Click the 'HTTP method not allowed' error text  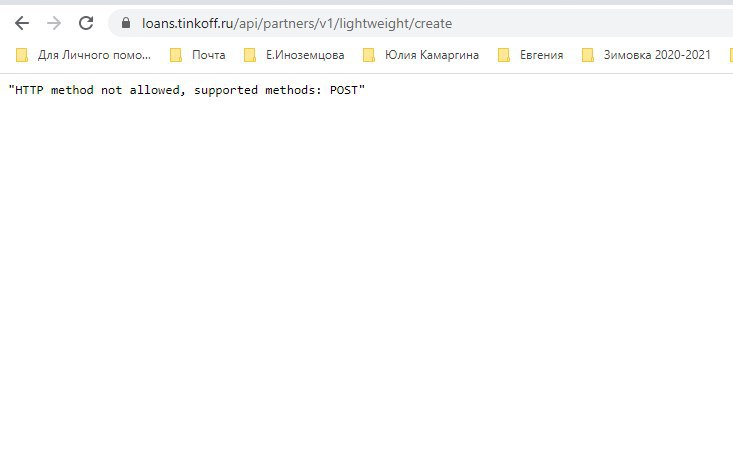pos(187,90)
